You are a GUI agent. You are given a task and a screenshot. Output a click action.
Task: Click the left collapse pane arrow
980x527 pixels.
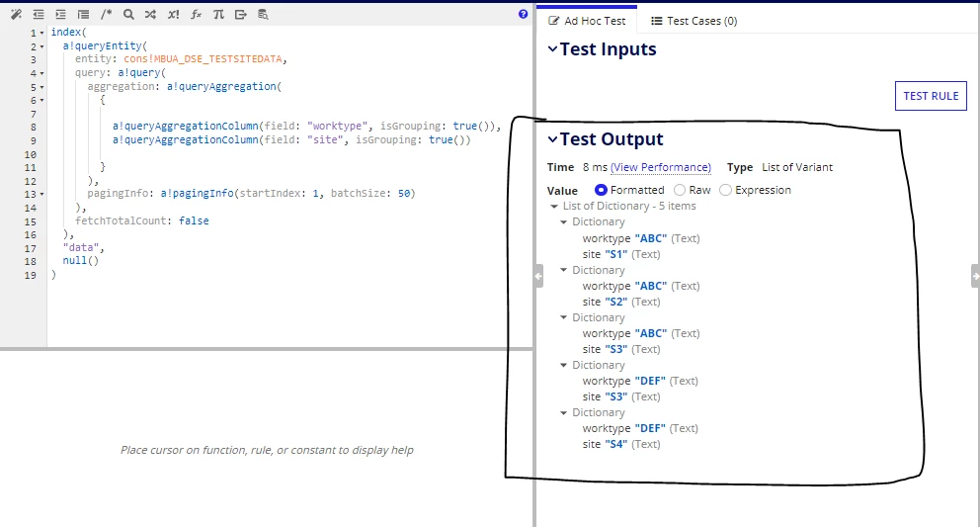point(538,276)
